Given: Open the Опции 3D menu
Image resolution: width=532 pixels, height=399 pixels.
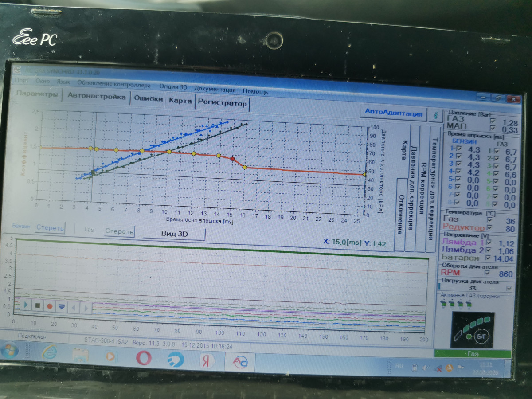Looking at the screenshot, I should [172, 87].
